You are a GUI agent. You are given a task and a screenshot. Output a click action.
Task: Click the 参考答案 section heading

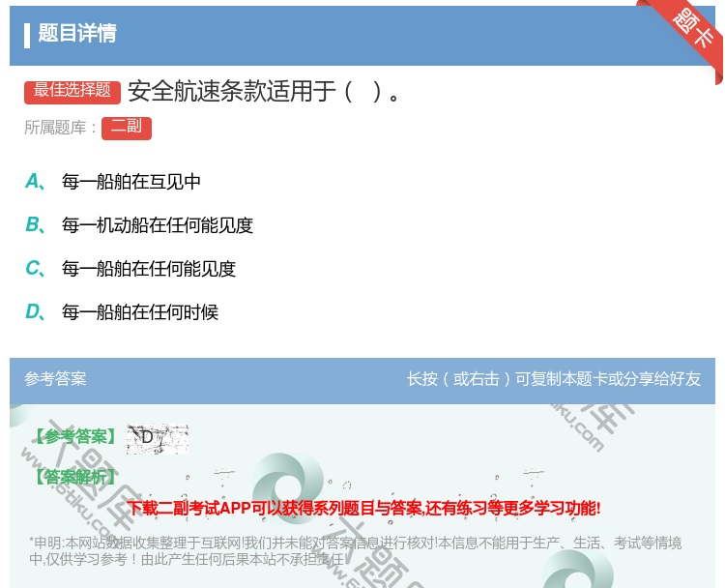pyautogui.click(x=55, y=379)
